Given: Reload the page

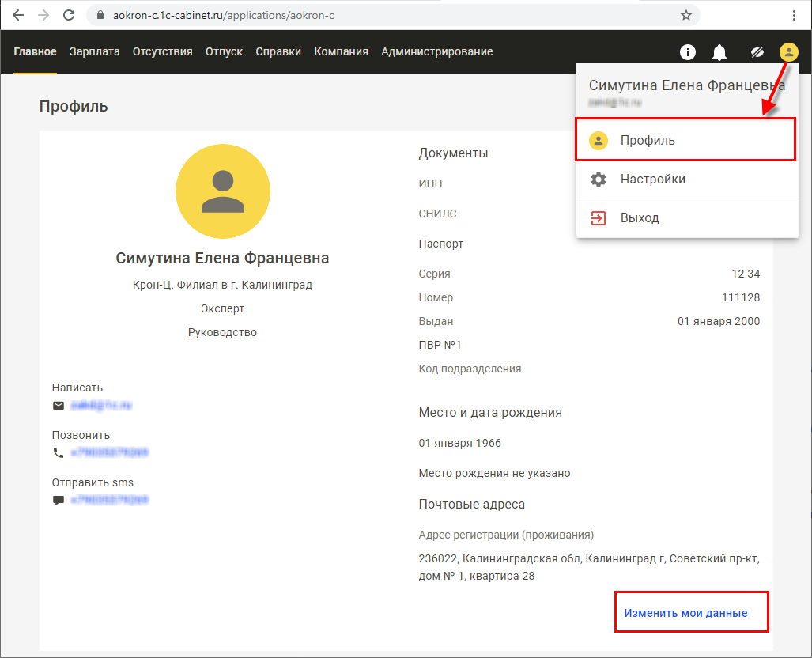Looking at the screenshot, I should [x=69, y=15].
